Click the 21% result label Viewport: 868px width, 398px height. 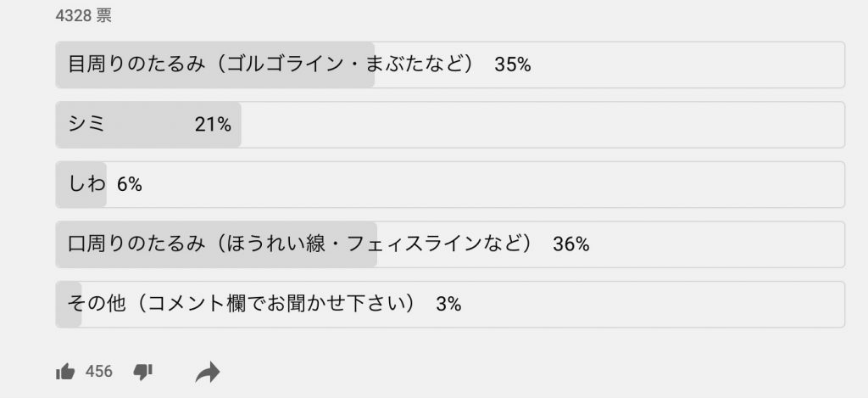pyautogui.click(x=213, y=125)
